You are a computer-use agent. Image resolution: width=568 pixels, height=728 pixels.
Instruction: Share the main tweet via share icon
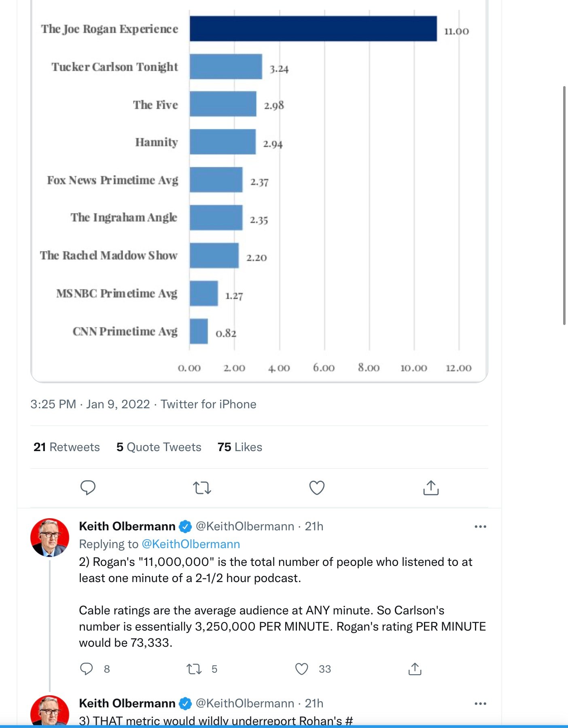point(431,487)
